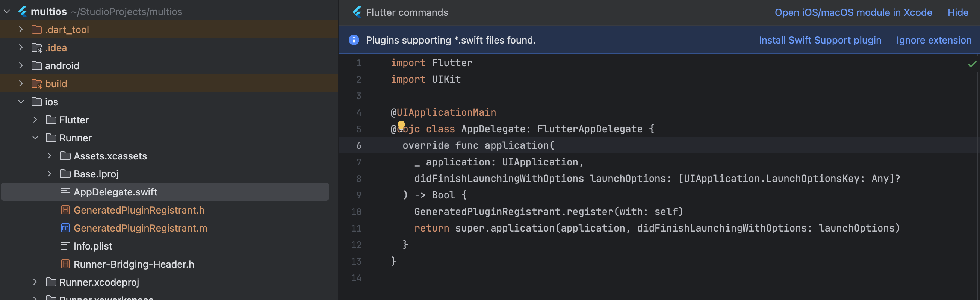Click line number 10 in the gutter
This screenshot has width=980, height=300.
pos(356,212)
